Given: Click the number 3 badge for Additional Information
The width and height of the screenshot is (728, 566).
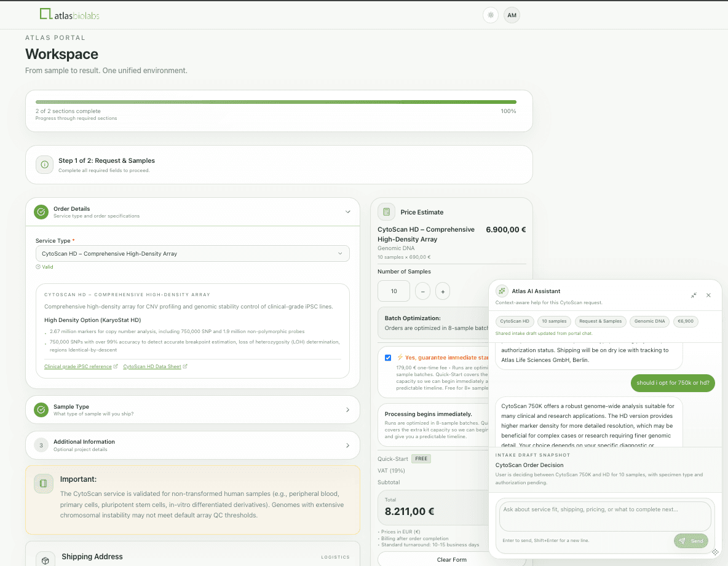Looking at the screenshot, I should (41, 446).
